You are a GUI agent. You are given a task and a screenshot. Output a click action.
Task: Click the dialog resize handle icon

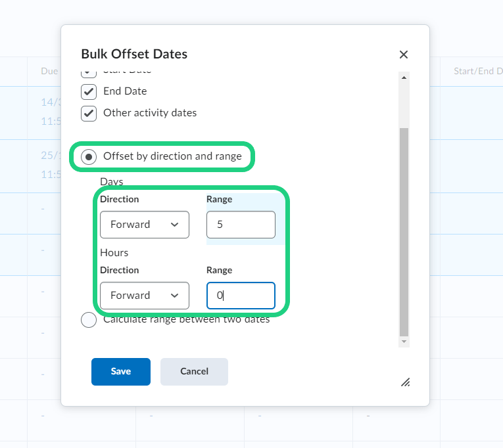coord(405,382)
